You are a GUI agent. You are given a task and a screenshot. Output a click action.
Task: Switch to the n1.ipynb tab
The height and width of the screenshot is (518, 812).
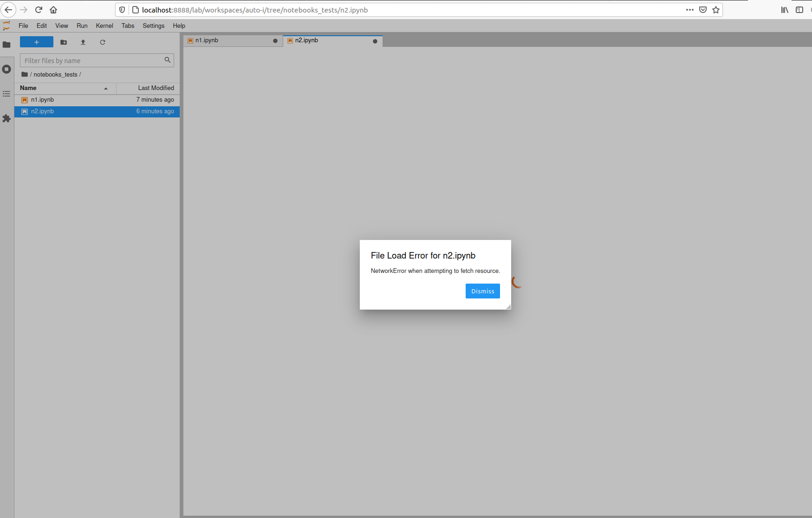click(x=207, y=40)
